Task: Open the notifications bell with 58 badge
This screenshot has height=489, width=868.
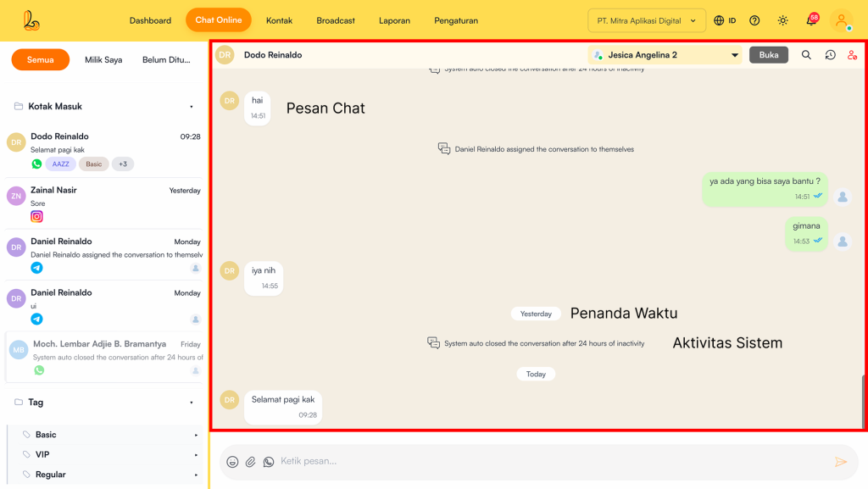Action: tap(811, 20)
